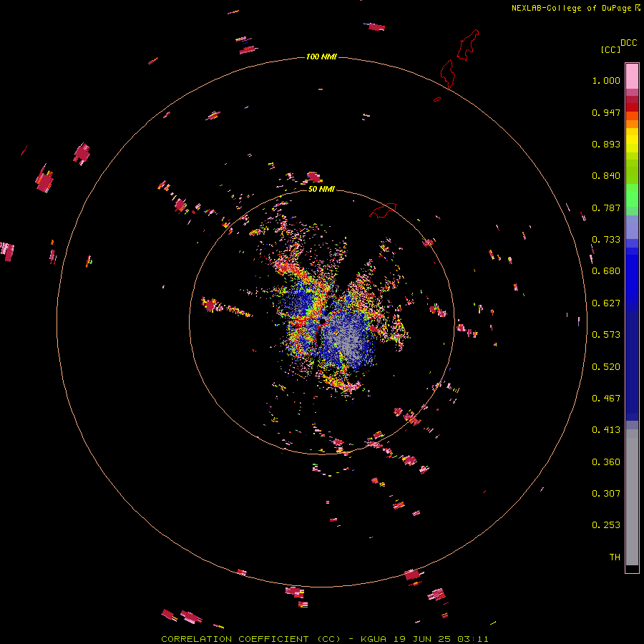The width and height of the screenshot is (644, 644).
Task: Click the 0.573 scale value
Action: (606, 335)
